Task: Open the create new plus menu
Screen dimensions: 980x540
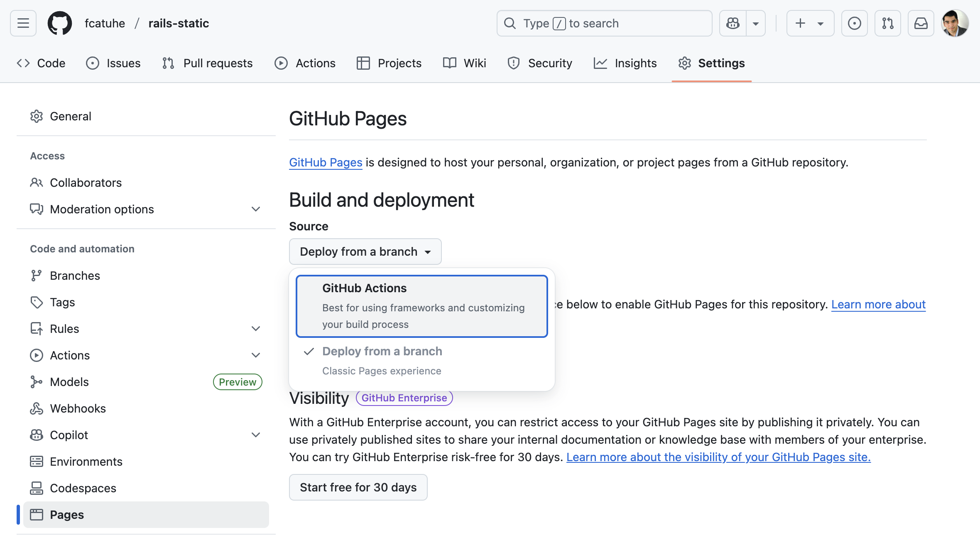Action: coord(810,23)
